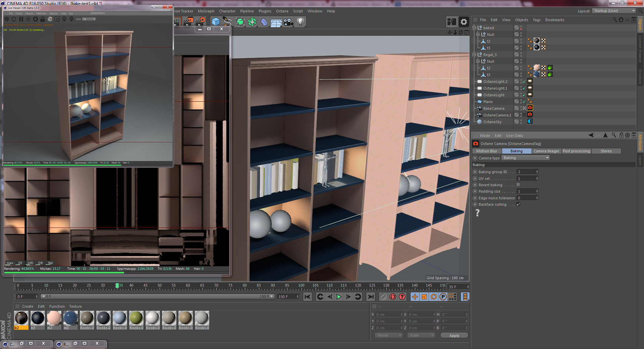Open the MoGraph menu
644x349 pixels.
206,11
